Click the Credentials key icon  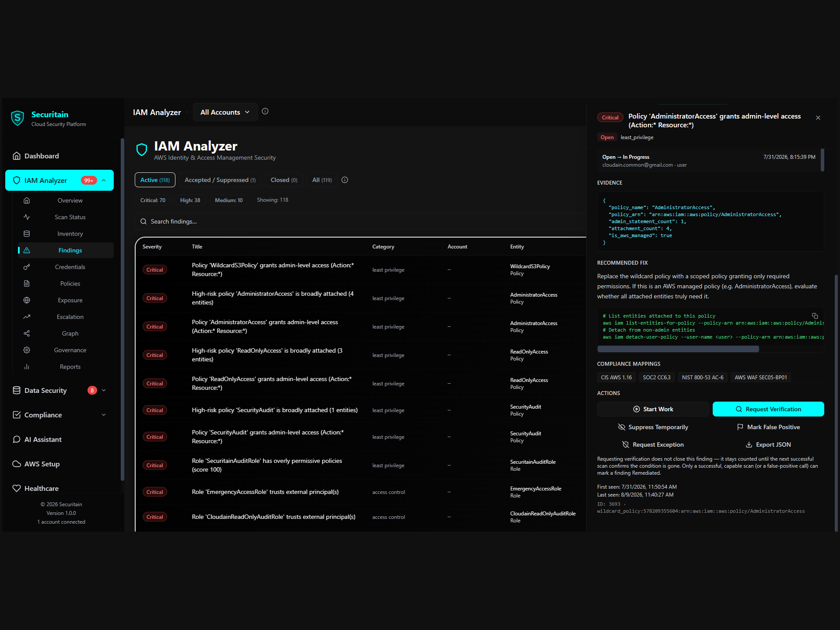tap(27, 267)
